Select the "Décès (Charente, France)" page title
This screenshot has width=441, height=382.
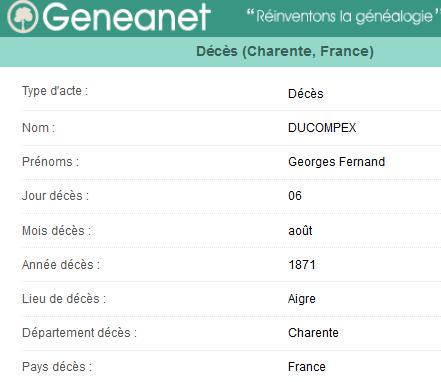(285, 51)
